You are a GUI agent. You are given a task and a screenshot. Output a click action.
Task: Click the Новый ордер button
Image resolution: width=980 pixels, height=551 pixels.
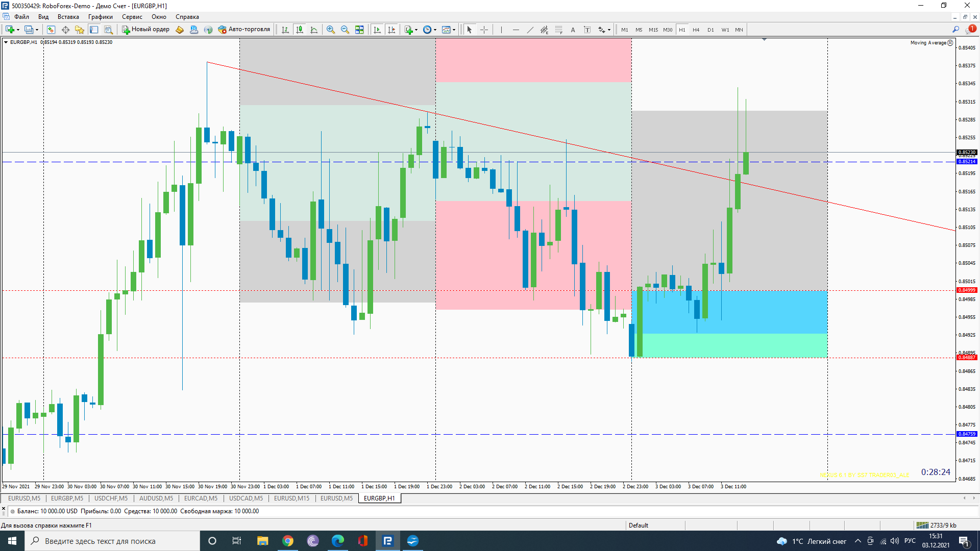point(145,29)
